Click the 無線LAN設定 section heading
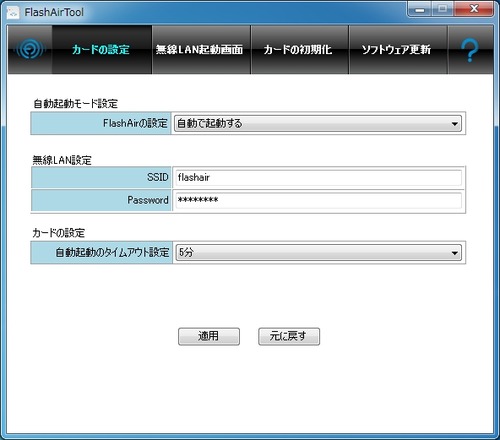 pos(62,160)
